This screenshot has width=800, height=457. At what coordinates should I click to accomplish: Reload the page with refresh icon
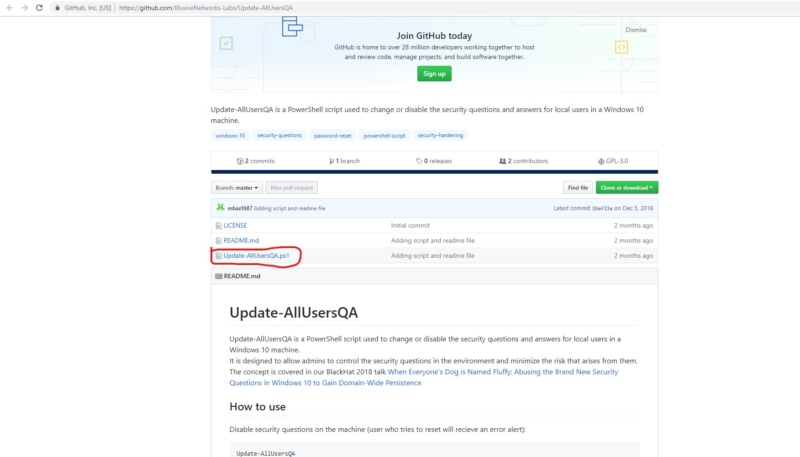pyautogui.click(x=39, y=8)
